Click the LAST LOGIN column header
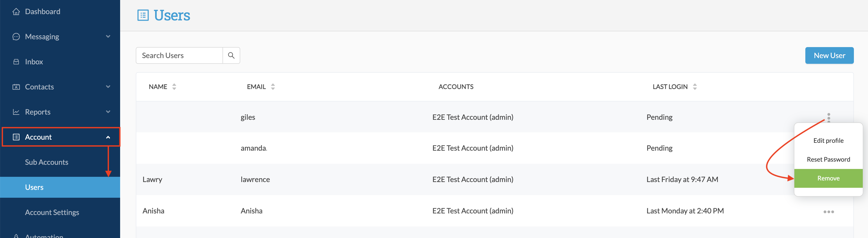Screen dimensions: 868x238 pyautogui.click(x=670, y=87)
